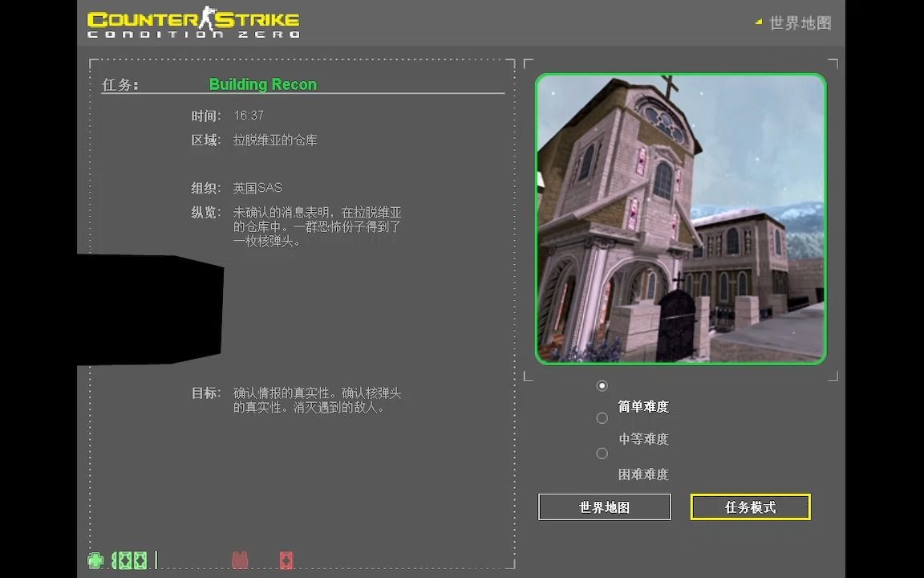Switch to the 世界地图 view

click(x=604, y=507)
